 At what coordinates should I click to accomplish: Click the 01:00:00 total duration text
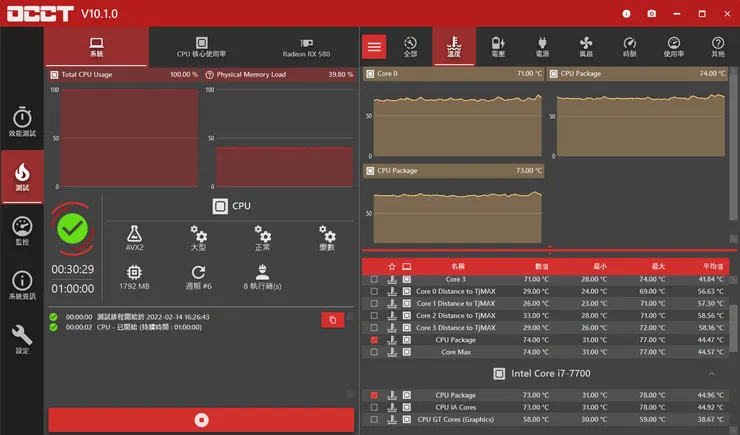73,289
